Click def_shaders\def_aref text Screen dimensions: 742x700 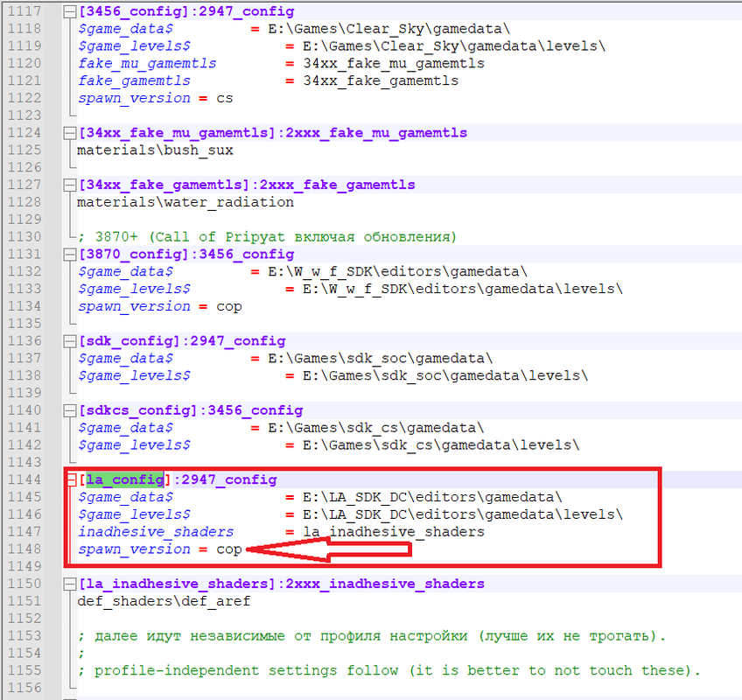(x=164, y=601)
